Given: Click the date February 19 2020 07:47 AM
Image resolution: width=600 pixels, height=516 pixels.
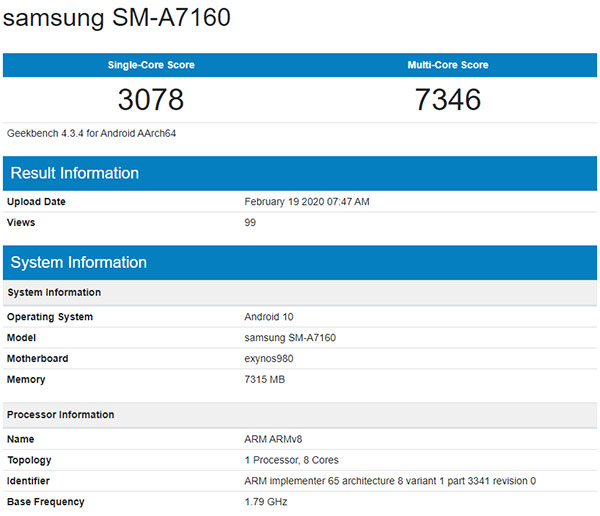Looking at the screenshot, I should [x=307, y=202].
